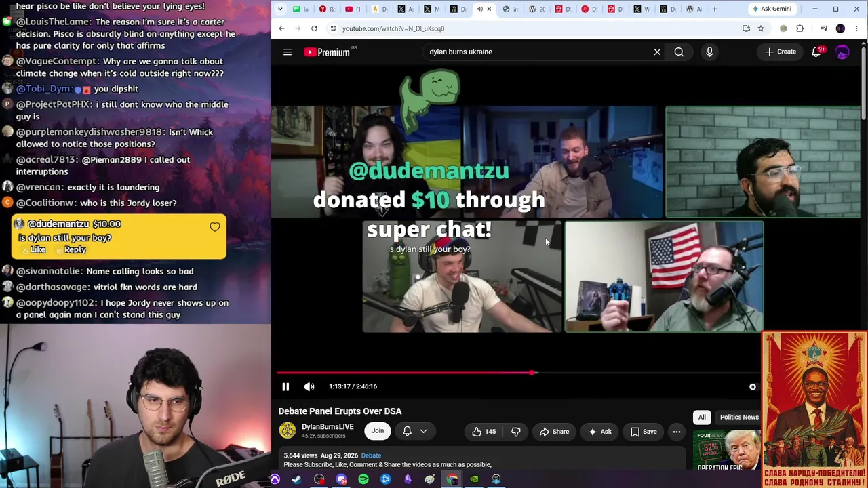Click Ask Gemini in the title bar
Screen dimensions: 868x488
pyautogui.click(x=772, y=9)
